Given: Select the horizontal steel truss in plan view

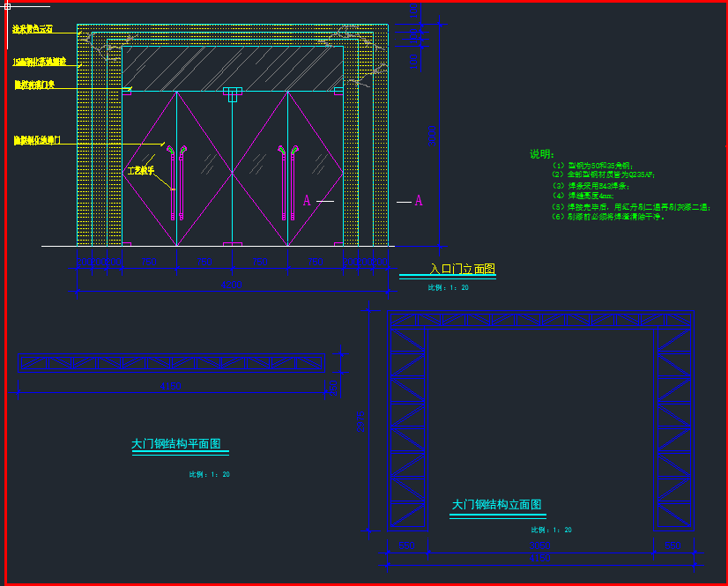Looking at the screenshot, I should tap(171, 363).
